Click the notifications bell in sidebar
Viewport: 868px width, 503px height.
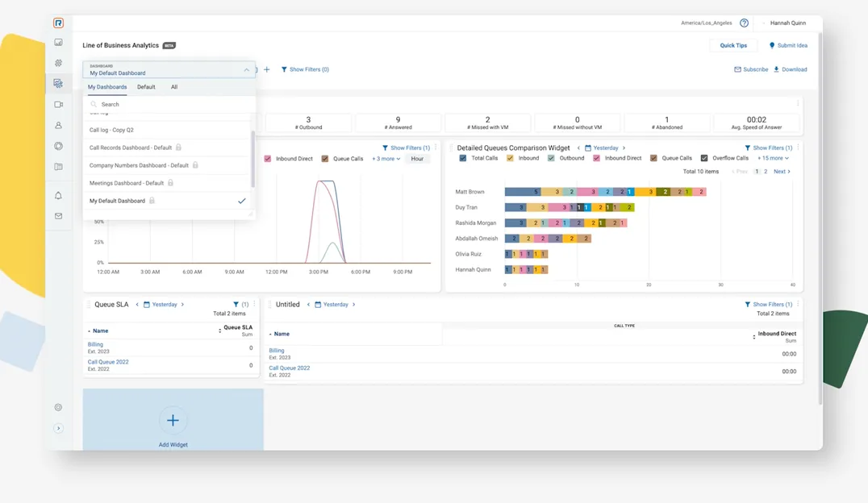(58, 196)
